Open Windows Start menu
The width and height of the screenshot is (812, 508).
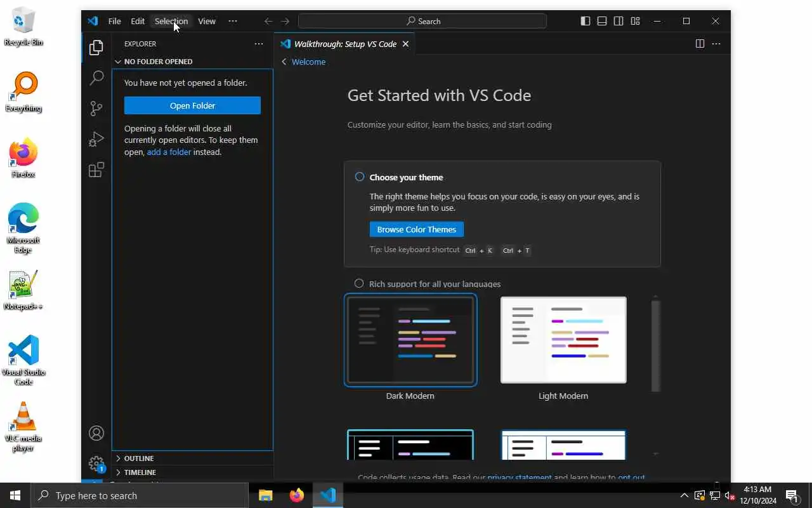tap(15, 495)
